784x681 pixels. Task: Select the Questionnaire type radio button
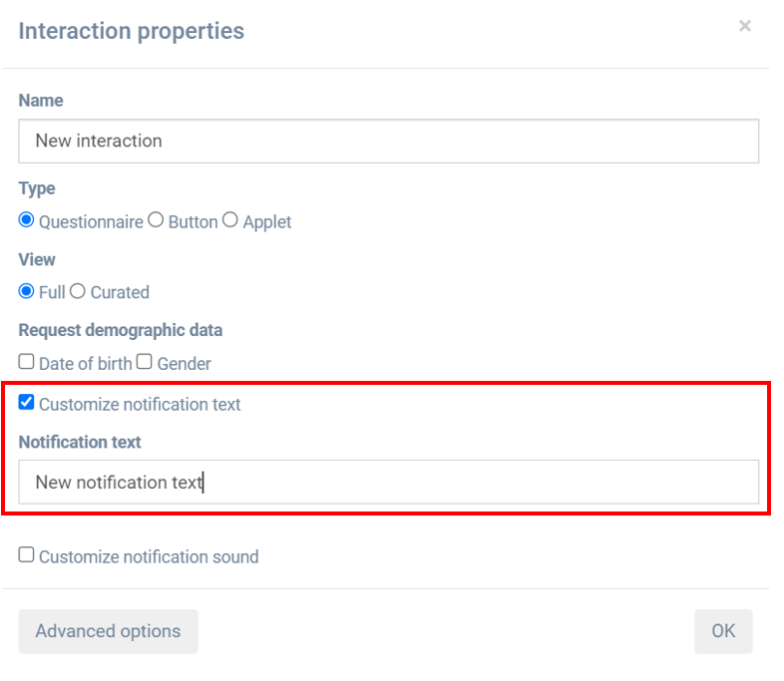[27, 220]
